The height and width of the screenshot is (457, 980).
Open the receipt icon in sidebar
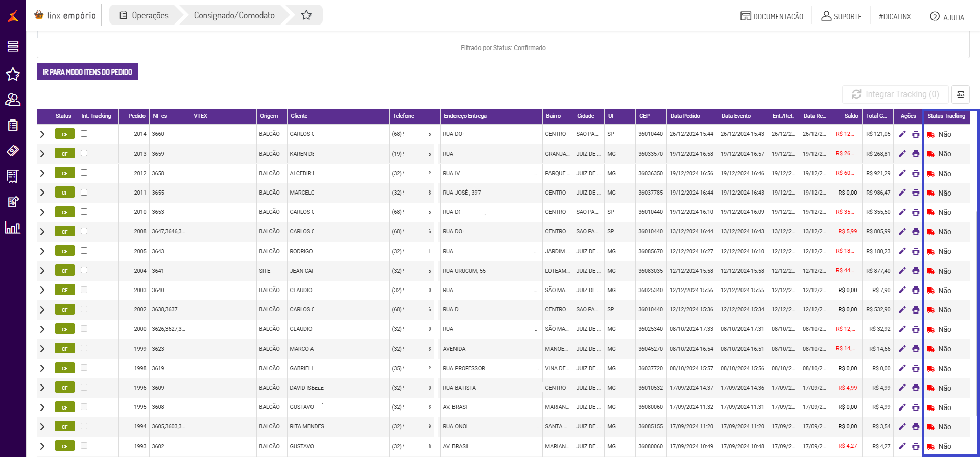13,176
